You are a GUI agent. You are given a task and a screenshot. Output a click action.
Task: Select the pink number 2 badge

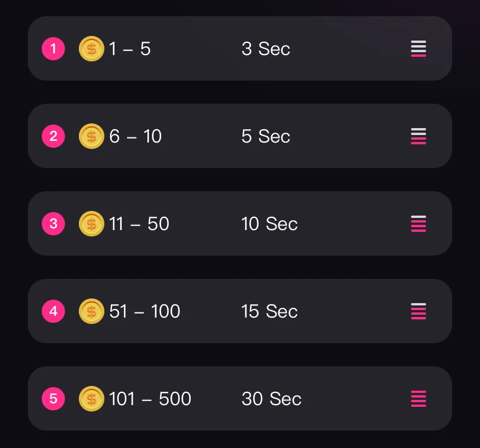click(x=53, y=136)
